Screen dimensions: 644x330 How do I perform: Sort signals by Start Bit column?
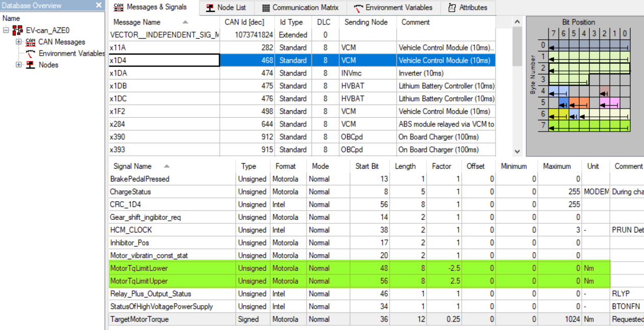coord(367,166)
